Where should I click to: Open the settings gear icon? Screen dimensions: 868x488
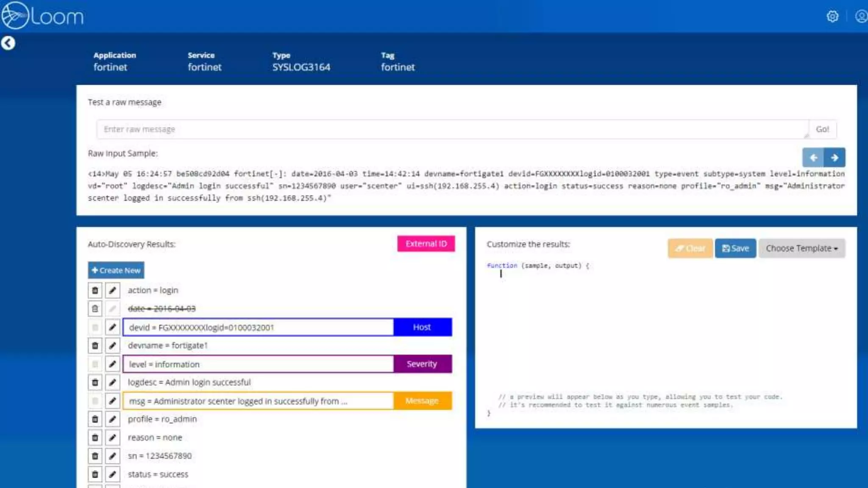click(832, 16)
